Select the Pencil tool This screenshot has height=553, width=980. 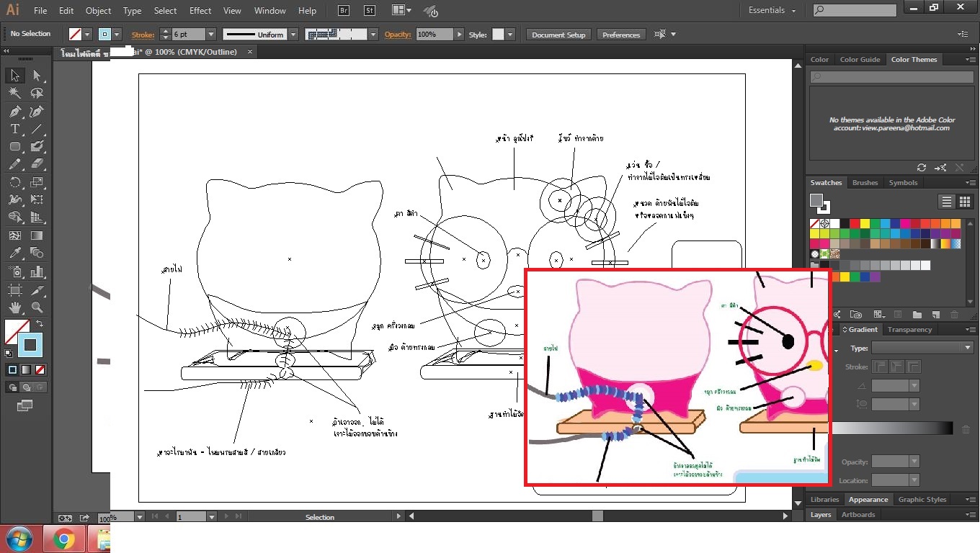point(15,164)
